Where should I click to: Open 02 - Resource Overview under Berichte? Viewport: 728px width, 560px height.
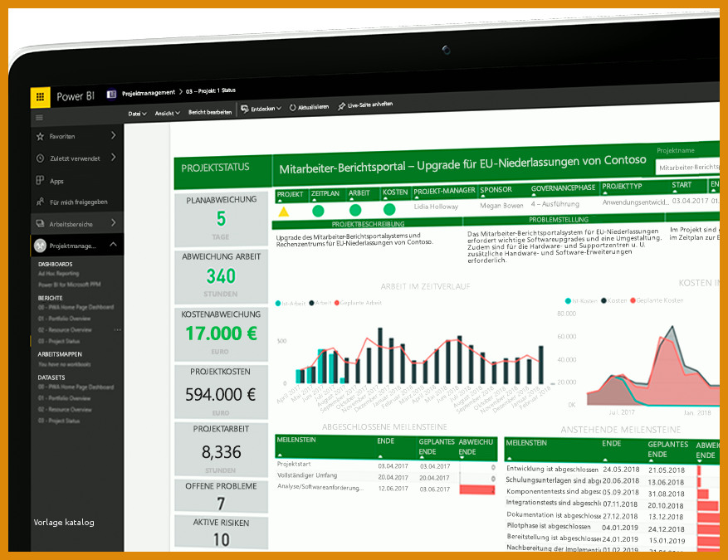pos(65,330)
